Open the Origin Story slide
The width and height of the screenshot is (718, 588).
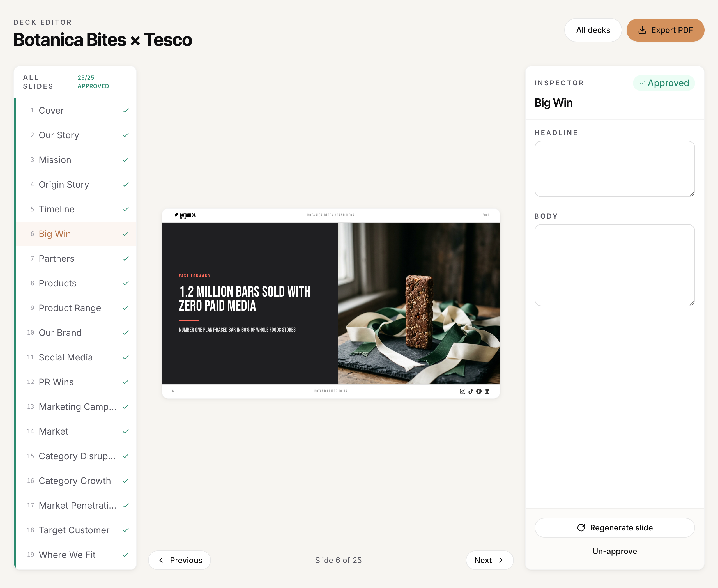pos(76,185)
